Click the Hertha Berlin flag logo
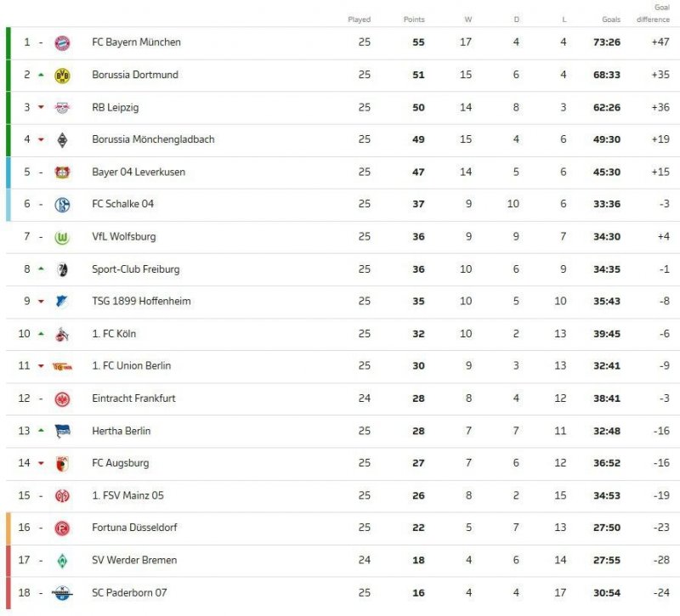This screenshot has width=680, height=616. click(x=62, y=431)
